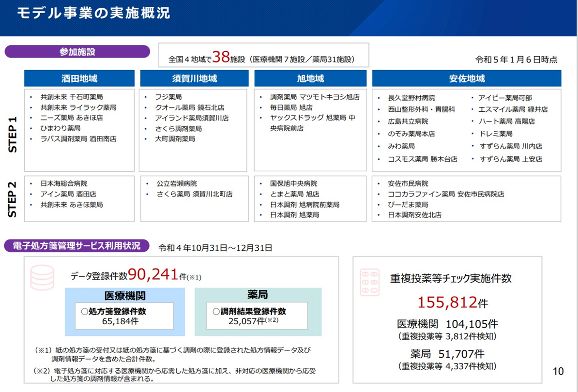Click the 90,241 data registration count

[153, 275]
